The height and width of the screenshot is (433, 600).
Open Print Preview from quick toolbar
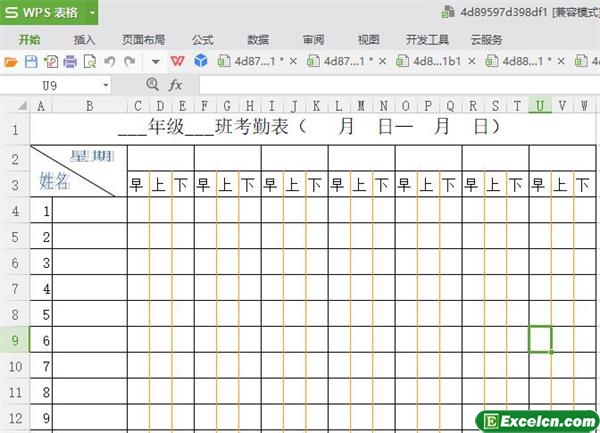click(x=90, y=62)
